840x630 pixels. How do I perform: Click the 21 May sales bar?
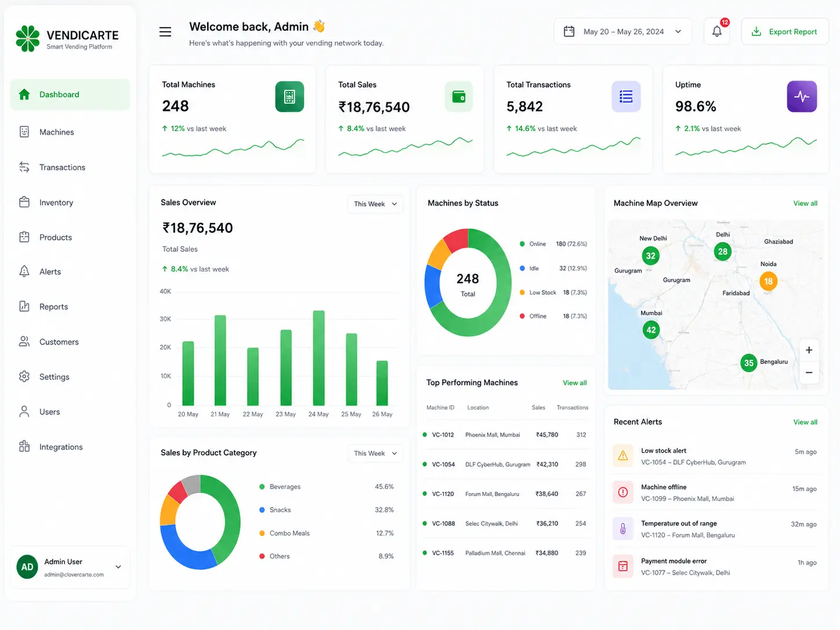click(x=220, y=360)
